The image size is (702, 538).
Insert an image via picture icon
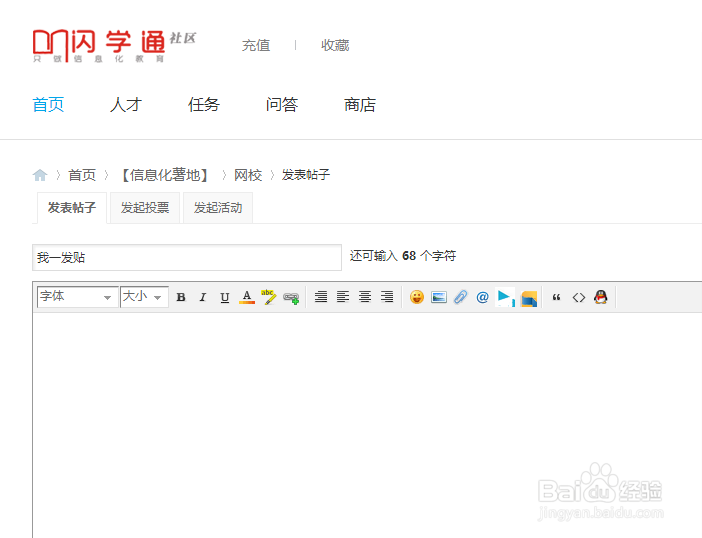coord(439,297)
